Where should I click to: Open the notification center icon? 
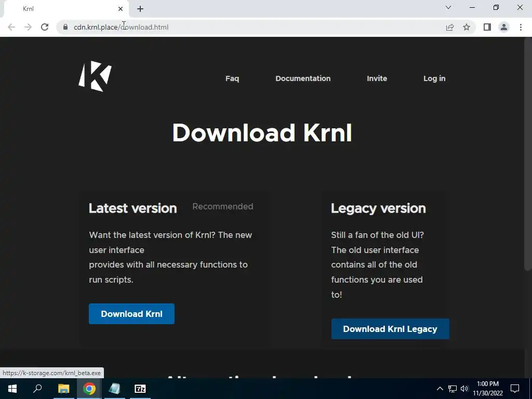[515, 389]
